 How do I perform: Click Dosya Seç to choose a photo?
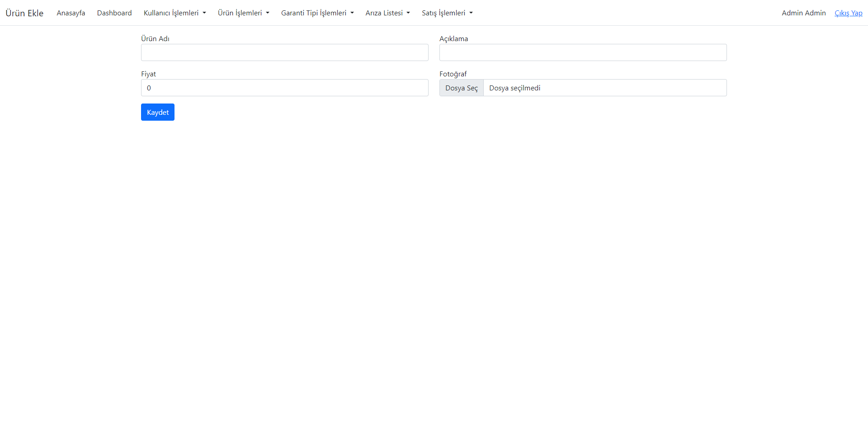[x=461, y=88]
